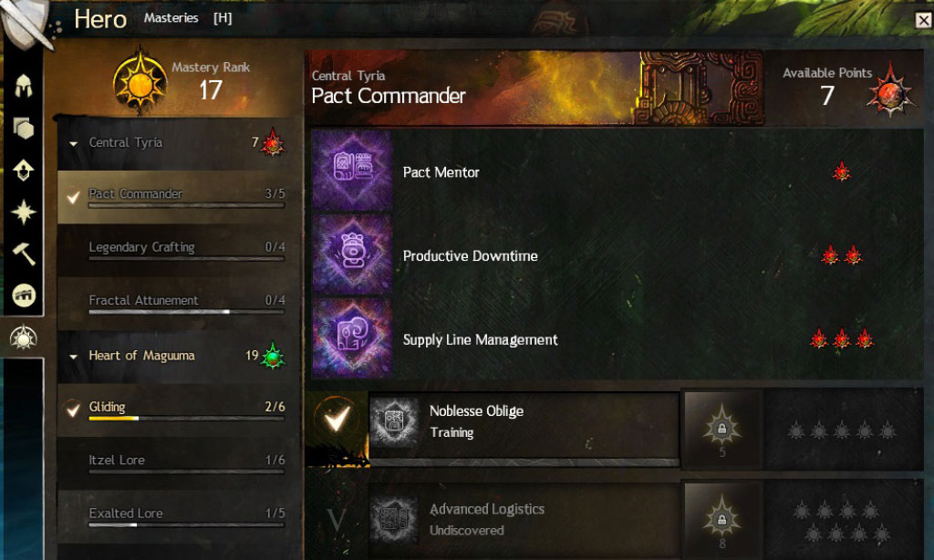Toggle the Gliding track training checkmark
The image size is (934, 560).
coord(73,410)
